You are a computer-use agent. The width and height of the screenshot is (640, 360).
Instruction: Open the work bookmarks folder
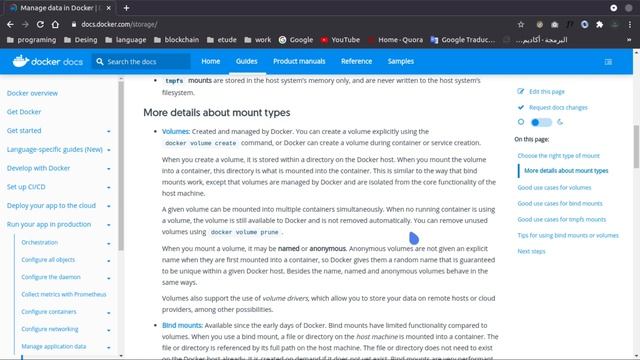coord(258,40)
